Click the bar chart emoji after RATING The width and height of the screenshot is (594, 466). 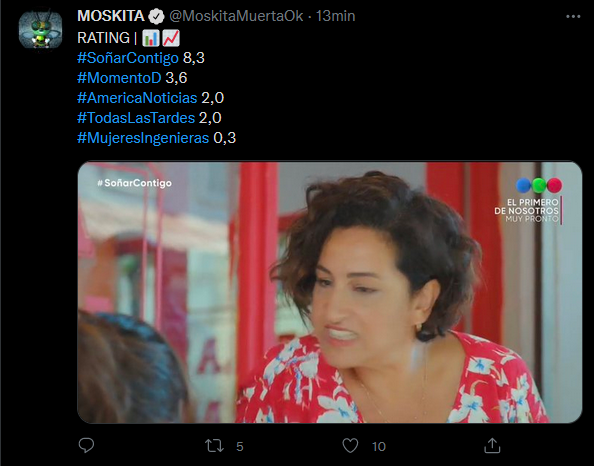coord(151,38)
